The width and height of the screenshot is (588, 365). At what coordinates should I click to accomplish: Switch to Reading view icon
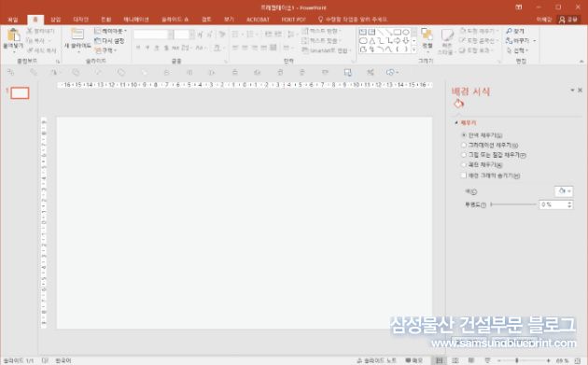(x=471, y=360)
